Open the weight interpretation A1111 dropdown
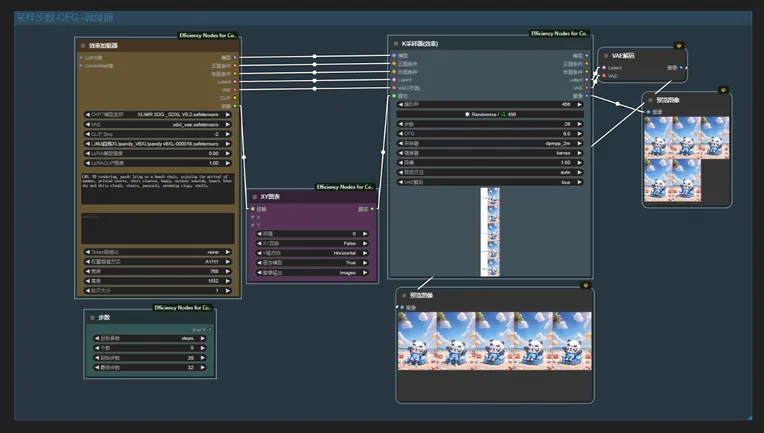Screen dimensions: 764x433 point(157,262)
